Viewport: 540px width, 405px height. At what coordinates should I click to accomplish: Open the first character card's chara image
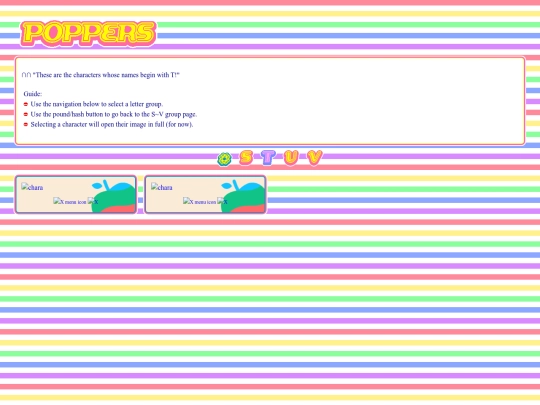(32, 187)
